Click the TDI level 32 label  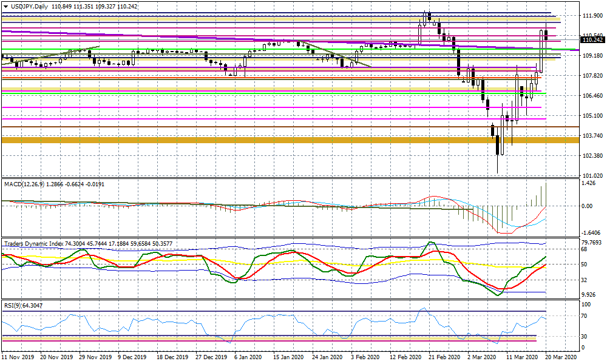pyautogui.click(x=585, y=280)
